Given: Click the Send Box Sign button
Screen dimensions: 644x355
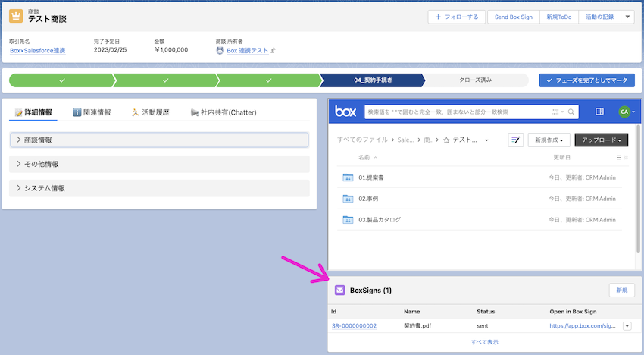Looking at the screenshot, I should point(514,17).
